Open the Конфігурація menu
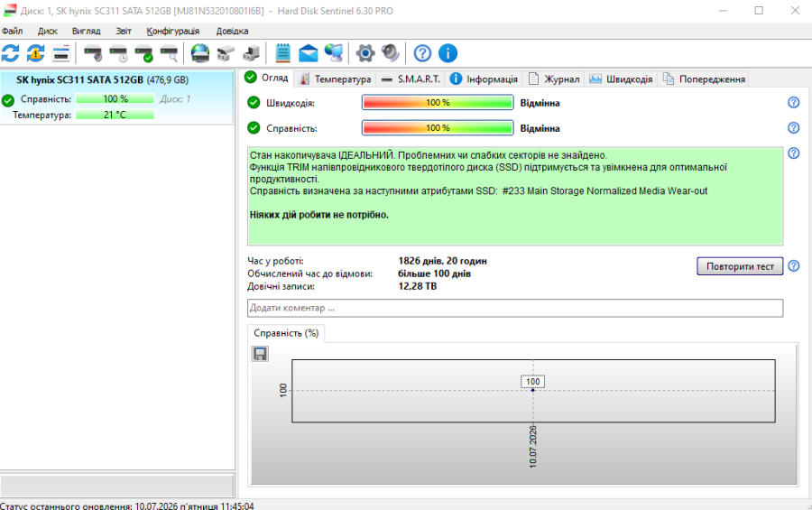This screenshot has height=510, width=812. [x=173, y=31]
